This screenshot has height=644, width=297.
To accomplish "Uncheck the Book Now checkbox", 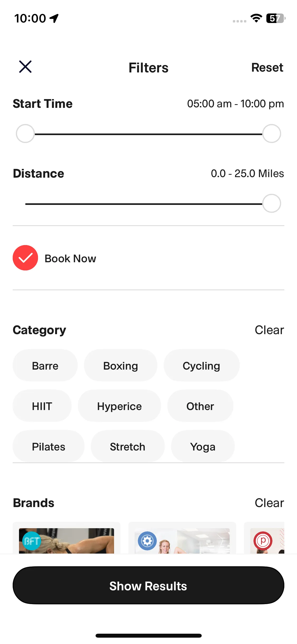I will [25, 258].
